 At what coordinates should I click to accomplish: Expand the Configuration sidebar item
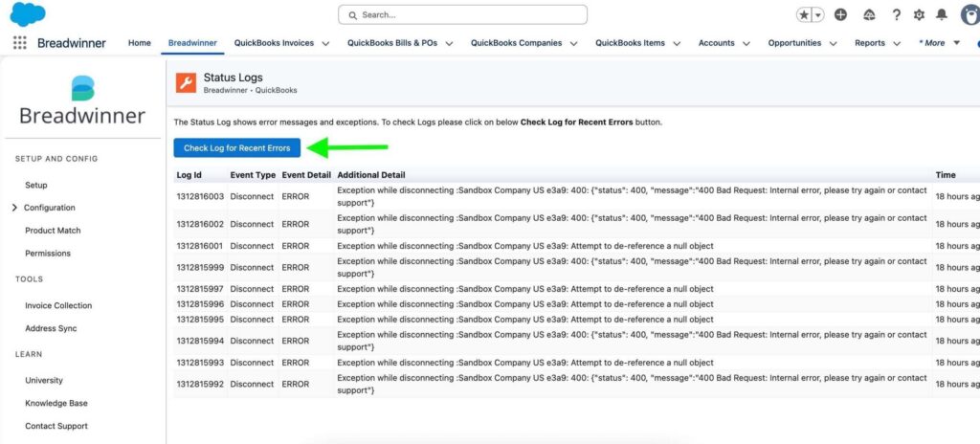tap(15, 208)
